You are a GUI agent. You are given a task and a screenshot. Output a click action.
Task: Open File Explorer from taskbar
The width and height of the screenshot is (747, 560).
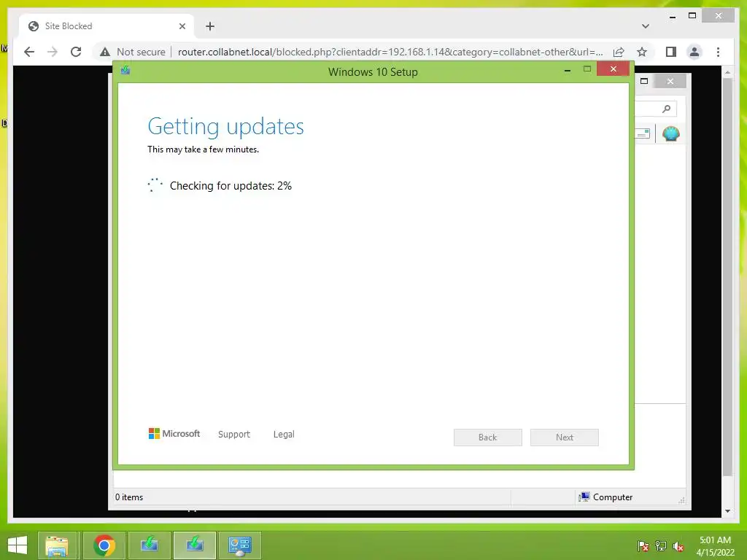pos(57,545)
